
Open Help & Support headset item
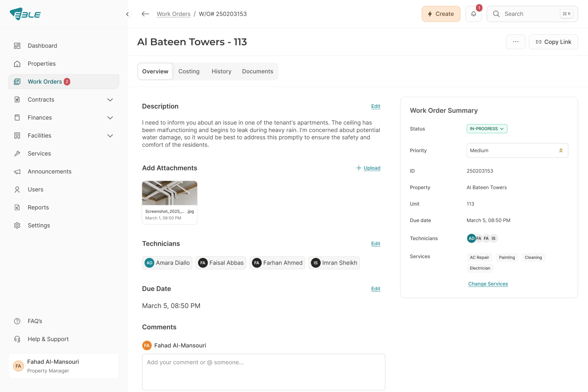pos(48,339)
